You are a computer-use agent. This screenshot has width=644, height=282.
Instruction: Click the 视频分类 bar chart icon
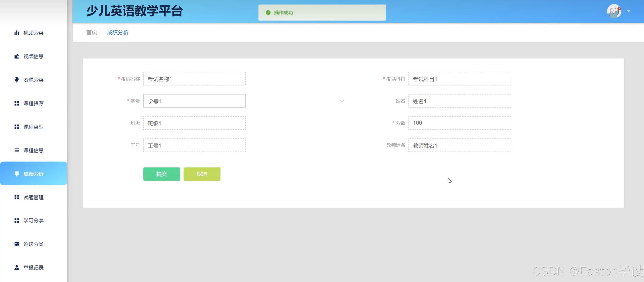pyautogui.click(x=17, y=33)
